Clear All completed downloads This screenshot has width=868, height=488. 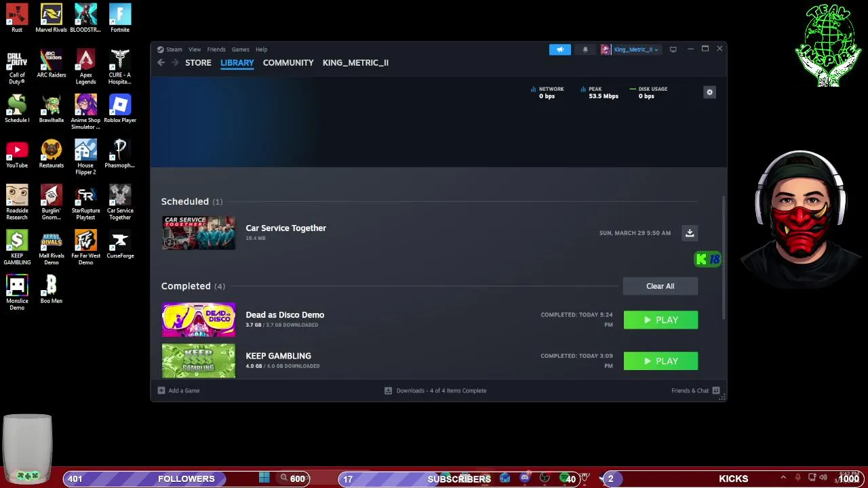660,286
